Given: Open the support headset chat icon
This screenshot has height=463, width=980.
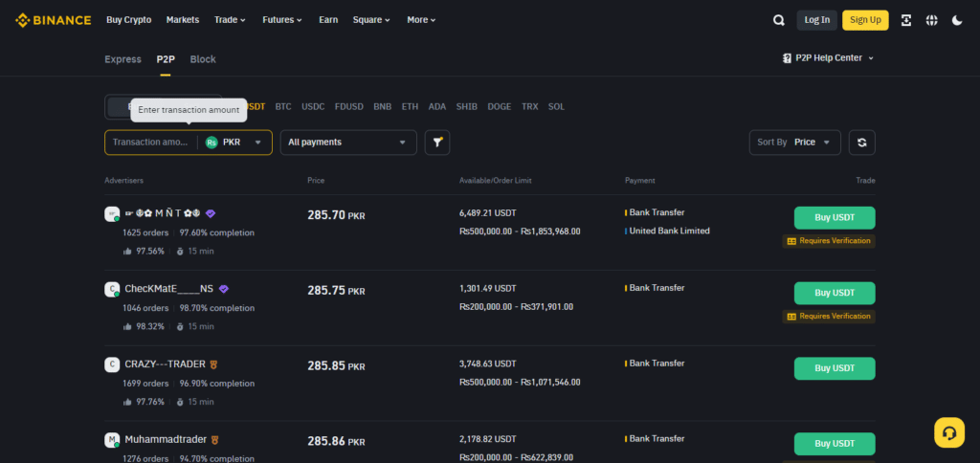Looking at the screenshot, I should click(949, 432).
